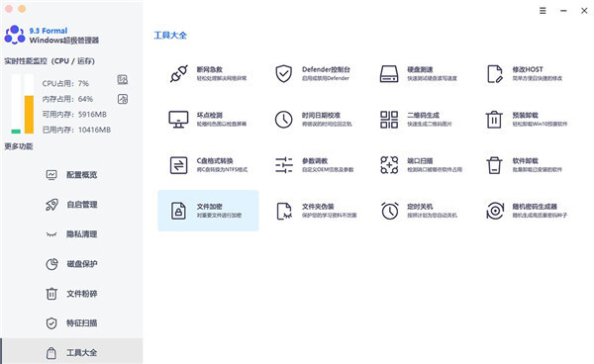The width and height of the screenshot is (594, 364).
Task: Click the 随机密码生成器 tool title
Action: [535, 207]
